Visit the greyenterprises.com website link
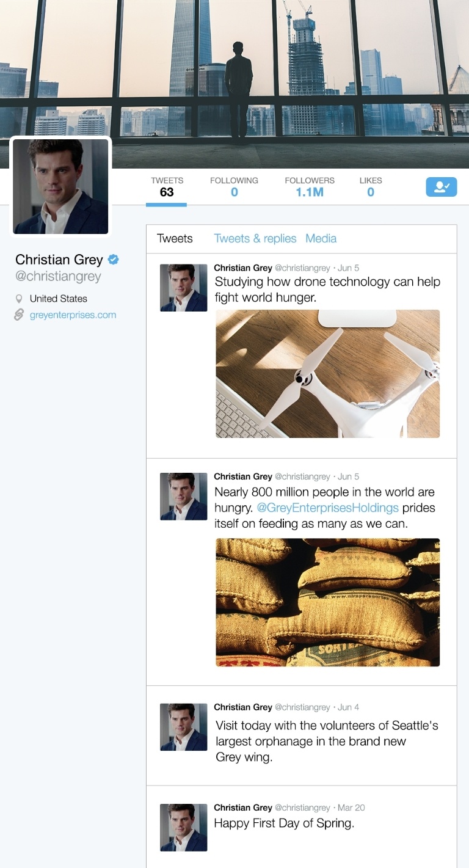Image resolution: width=469 pixels, height=868 pixels. click(73, 315)
